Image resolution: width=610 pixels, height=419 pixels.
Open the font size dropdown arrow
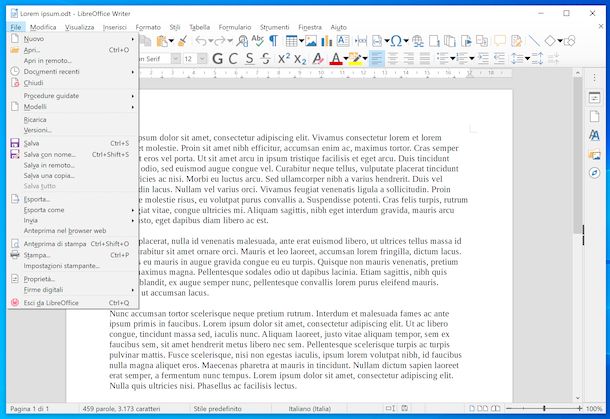[x=202, y=59]
